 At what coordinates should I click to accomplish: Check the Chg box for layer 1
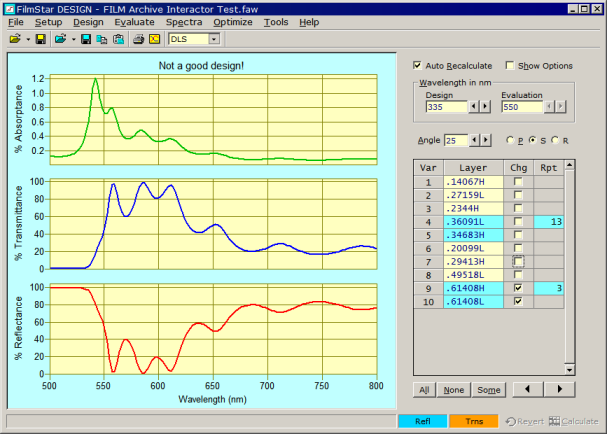[x=518, y=181]
